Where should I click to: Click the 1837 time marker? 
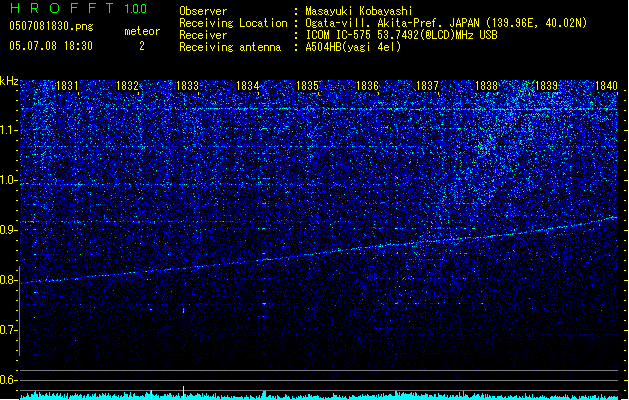(x=427, y=86)
